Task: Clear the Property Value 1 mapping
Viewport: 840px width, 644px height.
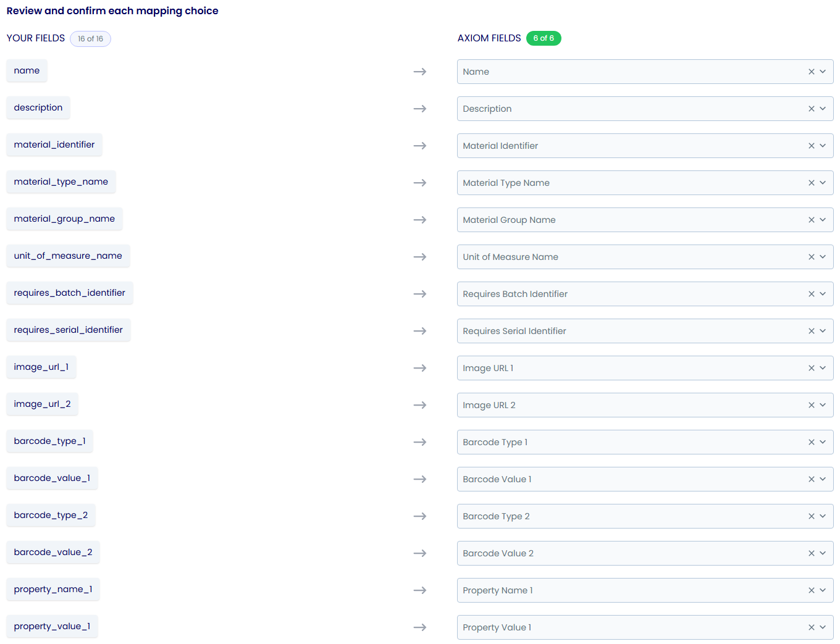Action: 812,627
